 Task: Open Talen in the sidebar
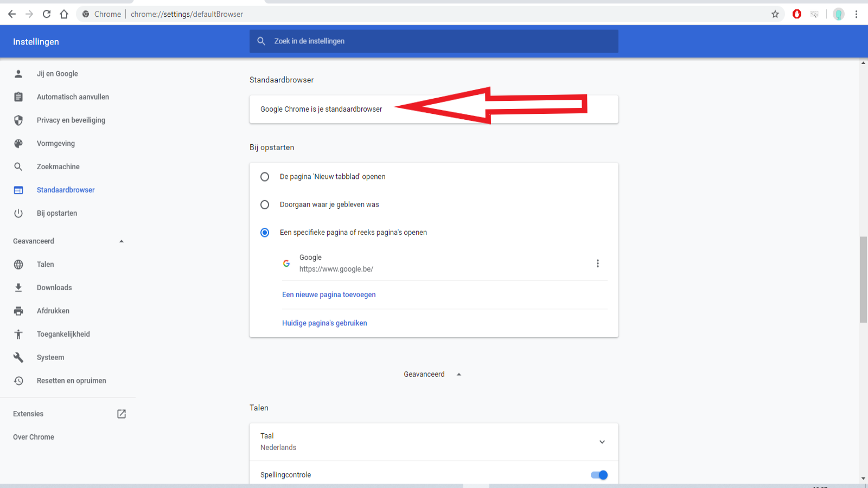pos(46,265)
